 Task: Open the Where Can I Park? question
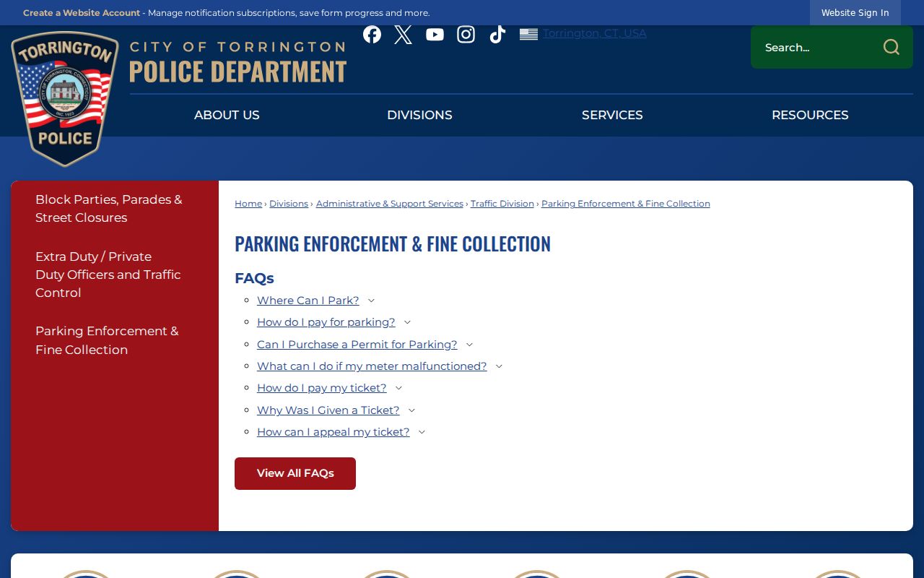point(308,301)
